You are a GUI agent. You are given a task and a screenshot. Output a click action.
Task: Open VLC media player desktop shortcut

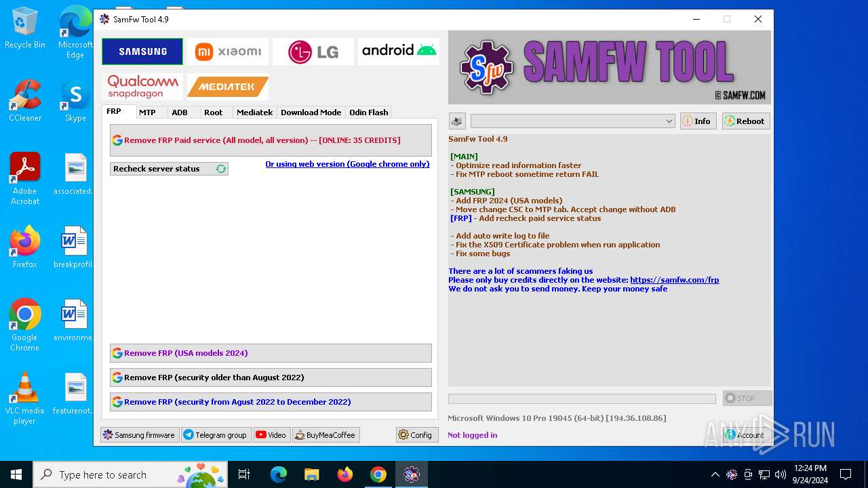[x=25, y=399]
